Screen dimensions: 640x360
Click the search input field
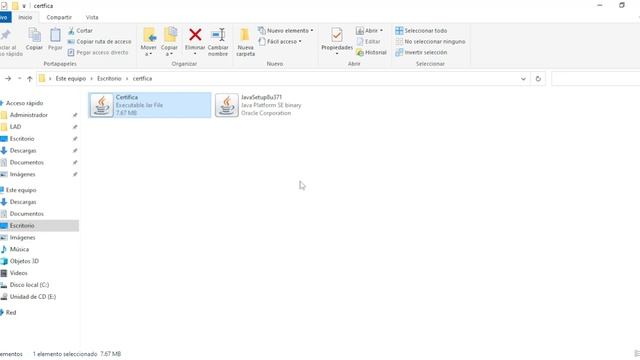click(x=595, y=79)
